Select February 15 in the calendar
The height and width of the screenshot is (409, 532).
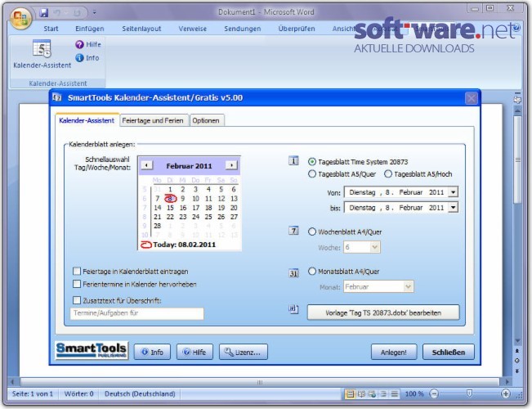pyautogui.click(x=170, y=208)
